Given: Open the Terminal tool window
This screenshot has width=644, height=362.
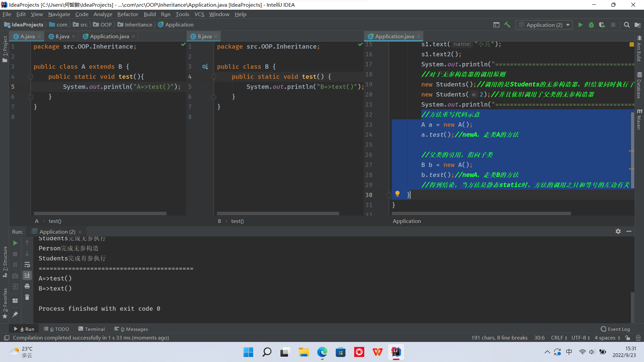Looking at the screenshot, I should coord(92,329).
